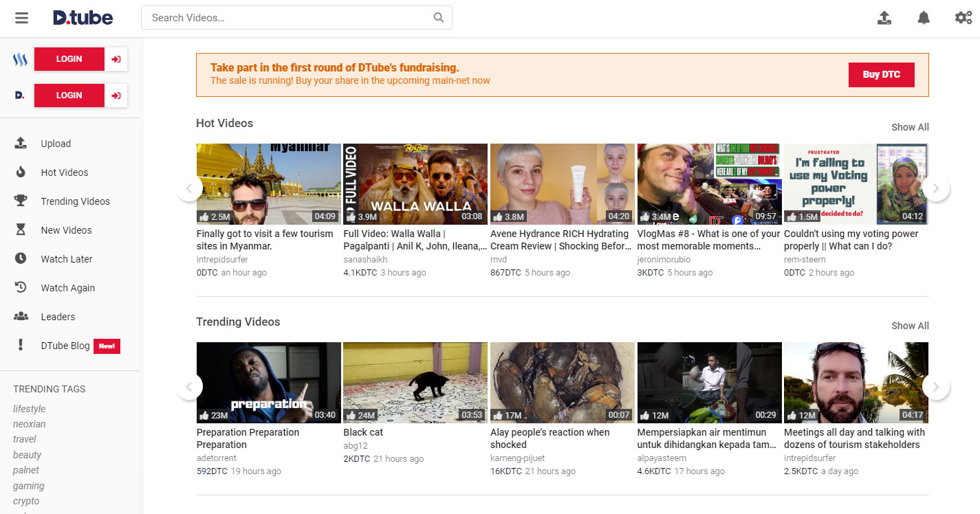This screenshot has height=514, width=980.
Task: Click the exclamation icon for DTube Blog
Action: tap(21, 345)
